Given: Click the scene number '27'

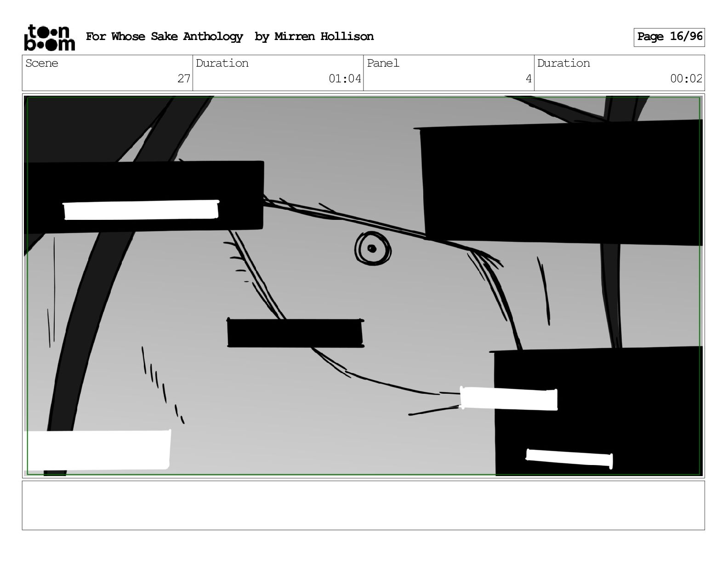Looking at the screenshot, I should pos(184,79).
